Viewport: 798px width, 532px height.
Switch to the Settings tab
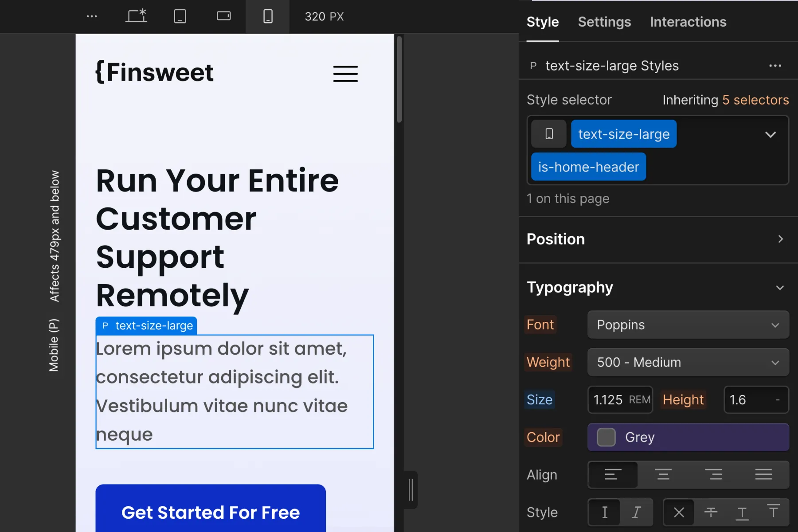(604, 22)
